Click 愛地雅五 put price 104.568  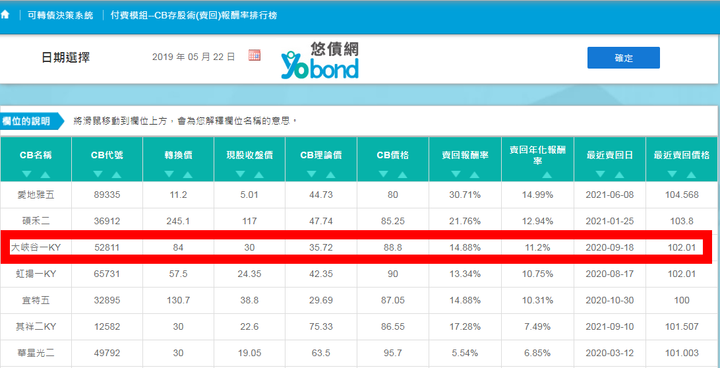pyautogui.click(x=682, y=195)
